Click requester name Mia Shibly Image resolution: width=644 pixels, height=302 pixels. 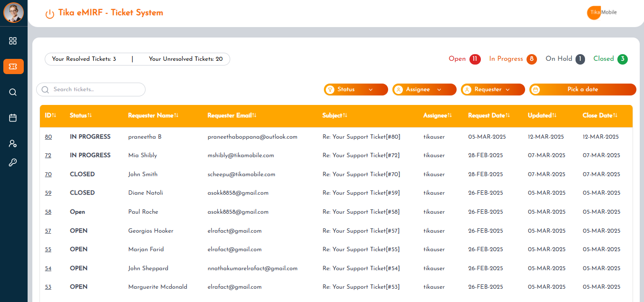[143, 155]
